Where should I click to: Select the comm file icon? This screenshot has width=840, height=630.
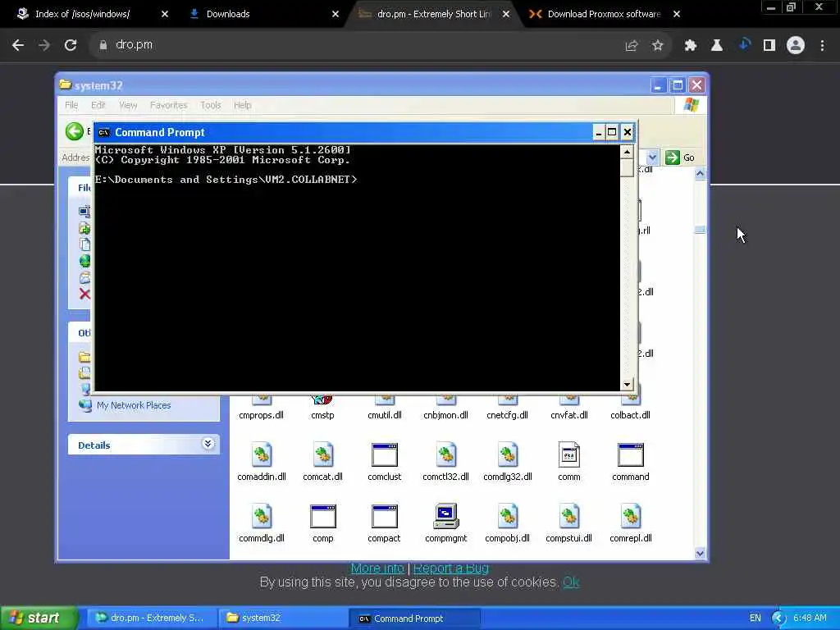click(569, 455)
